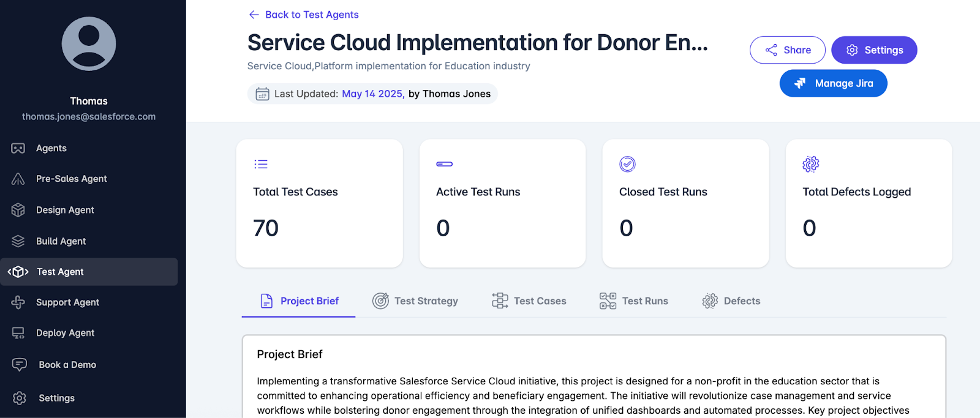
Task: Click the thomas.jones@salesforce.com email
Action: 89,116
